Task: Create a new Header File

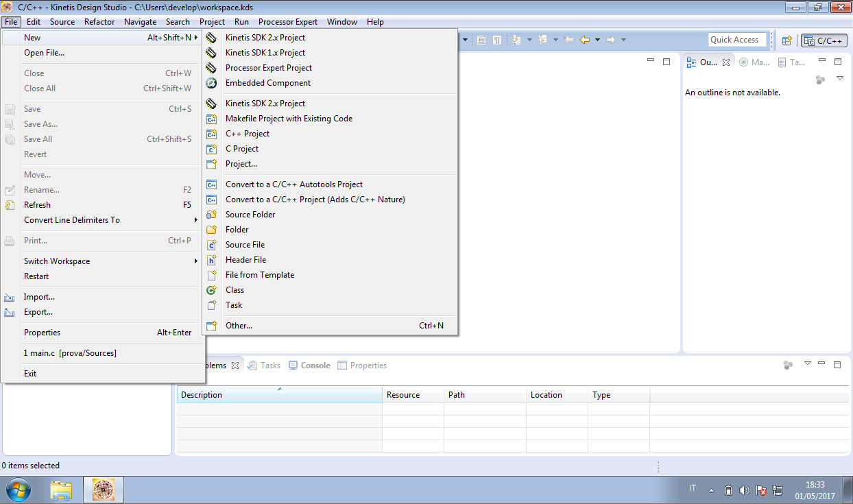Action: [331, 260]
